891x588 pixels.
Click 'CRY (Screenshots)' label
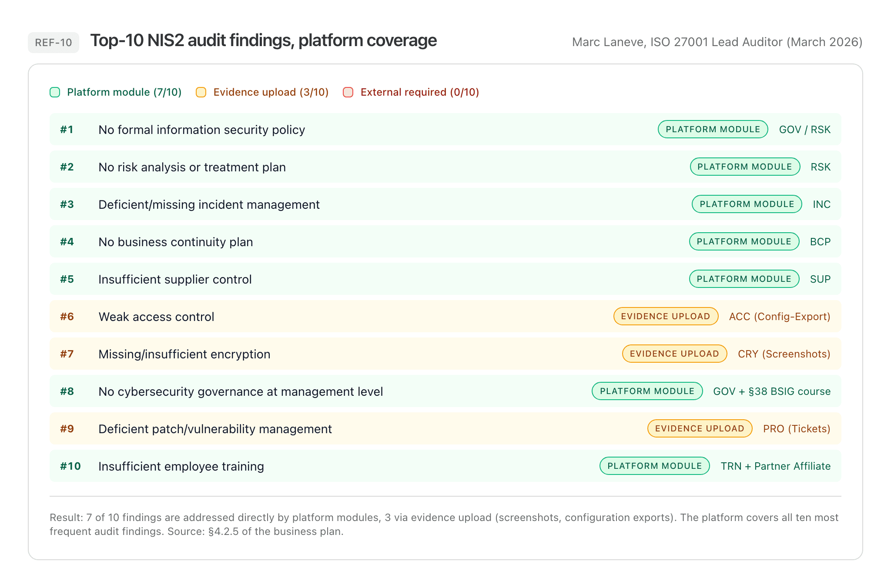coord(784,354)
